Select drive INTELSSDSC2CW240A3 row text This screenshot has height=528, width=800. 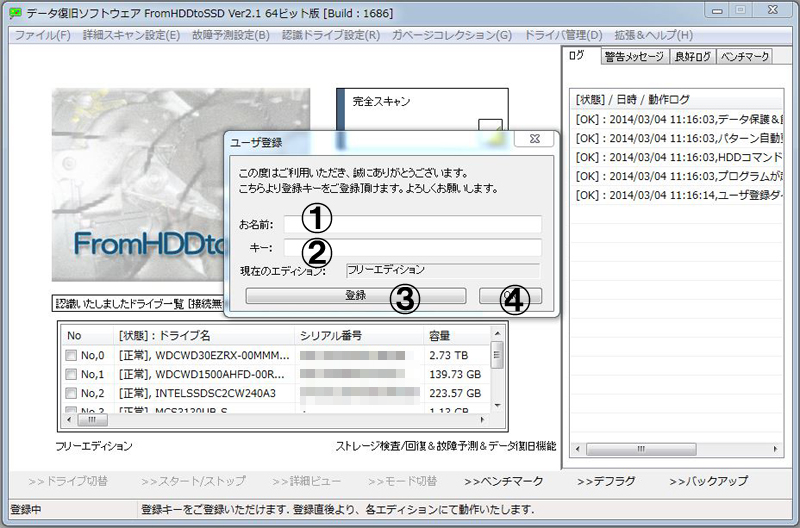pyautogui.click(x=197, y=393)
